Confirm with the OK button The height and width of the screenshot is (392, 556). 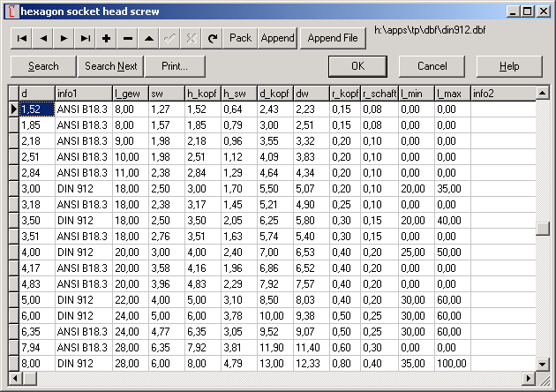[357, 66]
